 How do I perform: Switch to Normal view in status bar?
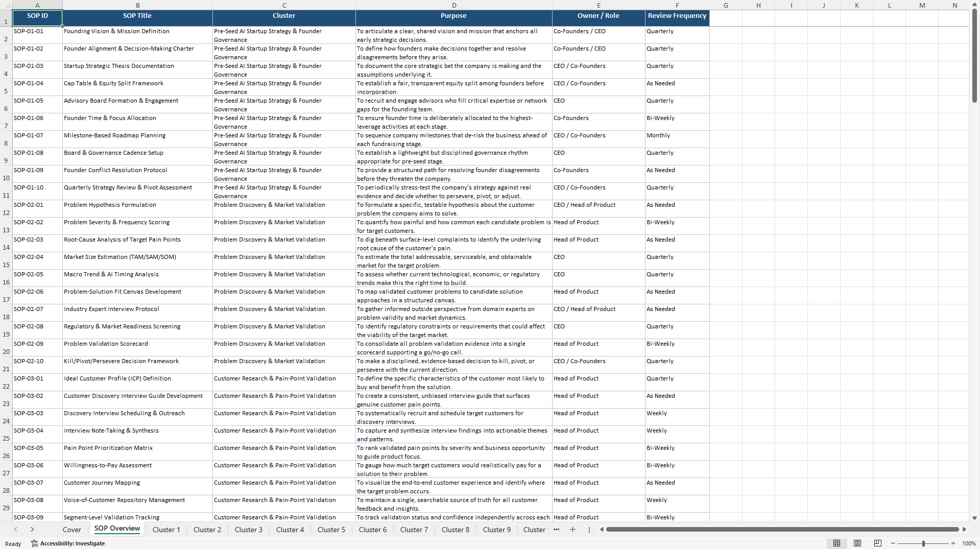click(x=836, y=543)
